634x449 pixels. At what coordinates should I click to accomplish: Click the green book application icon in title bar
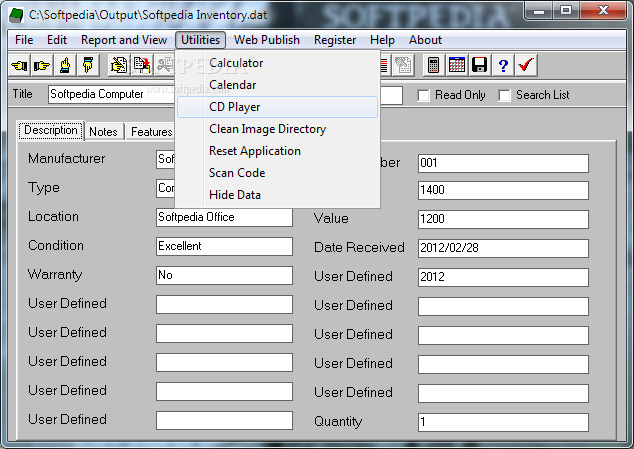click(x=16, y=15)
